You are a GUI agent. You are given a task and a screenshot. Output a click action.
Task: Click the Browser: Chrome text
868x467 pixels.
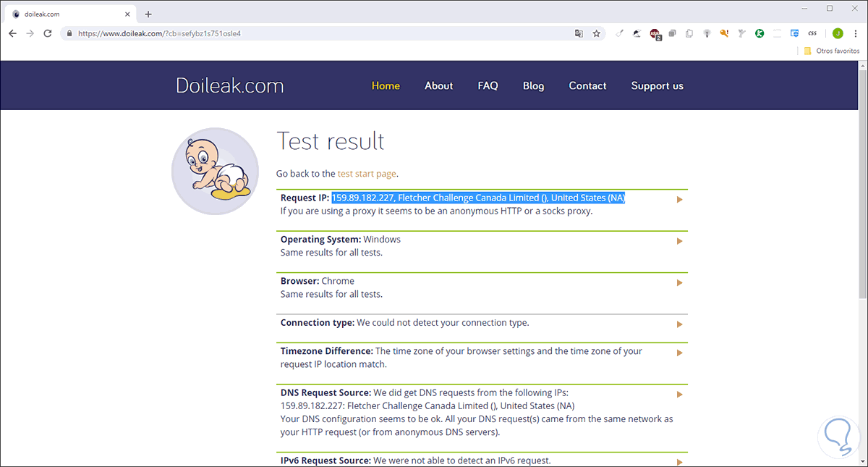click(x=318, y=281)
